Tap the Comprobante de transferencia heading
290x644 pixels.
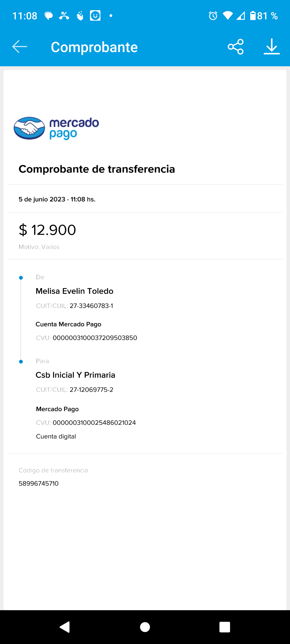(x=97, y=169)
